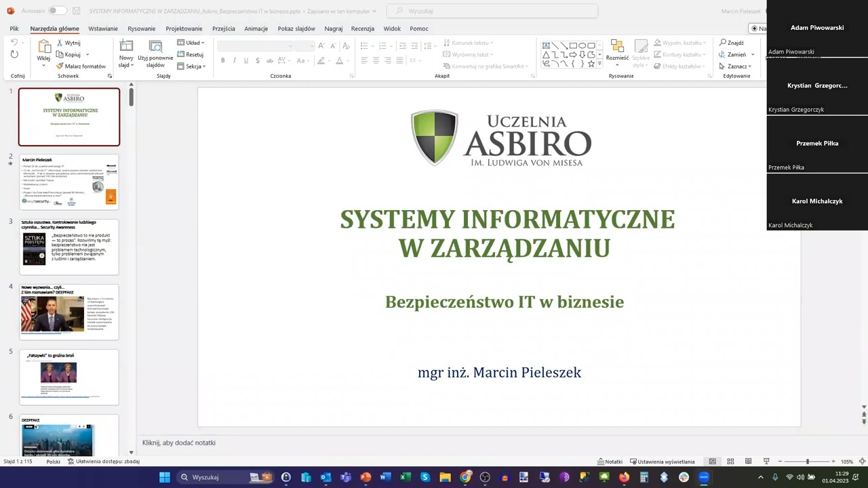
Task: Switch to Pokaz slajdów tab
Action: coord(296,28)
